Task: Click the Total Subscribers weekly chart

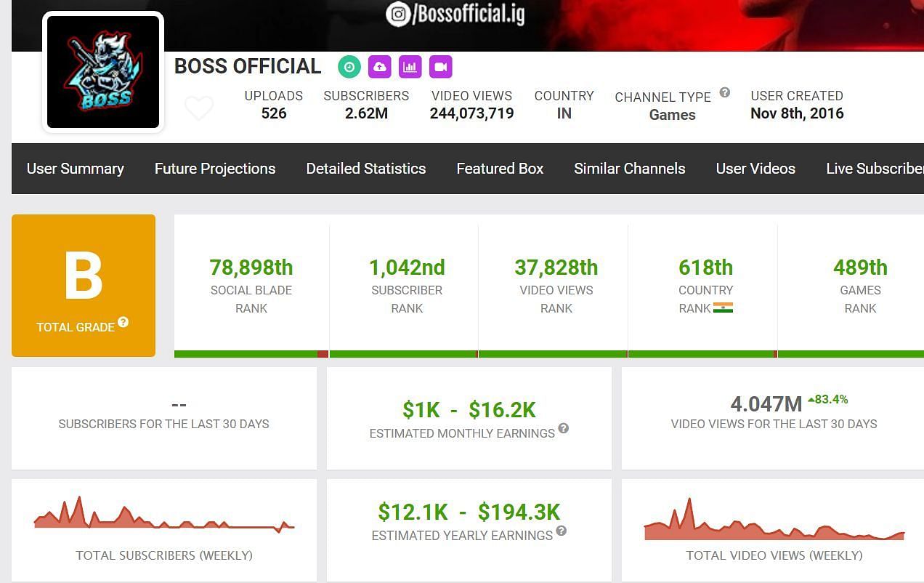Action: pos(164,516)
